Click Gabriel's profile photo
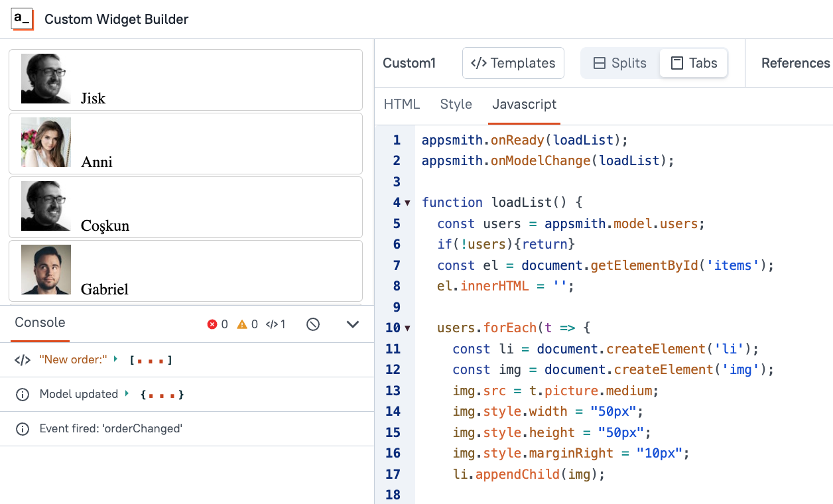Screen dimensions: 833x504 pos(46,269)
